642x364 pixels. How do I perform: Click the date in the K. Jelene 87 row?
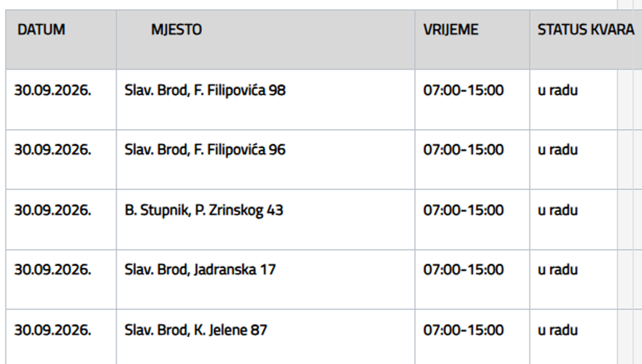pos(53,330)
